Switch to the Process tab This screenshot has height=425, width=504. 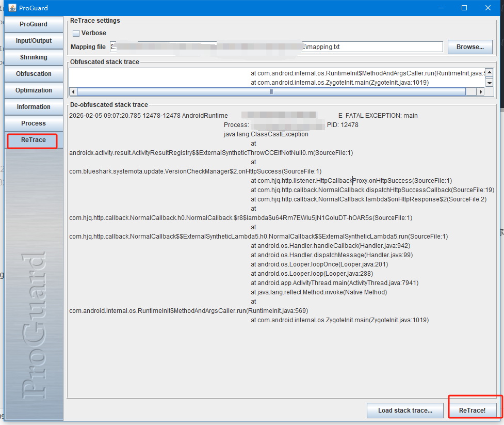[34, 123]
